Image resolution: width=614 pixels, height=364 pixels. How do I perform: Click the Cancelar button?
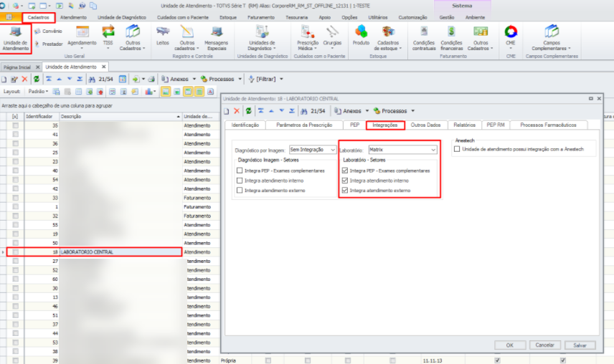click(x=544, y=345)
